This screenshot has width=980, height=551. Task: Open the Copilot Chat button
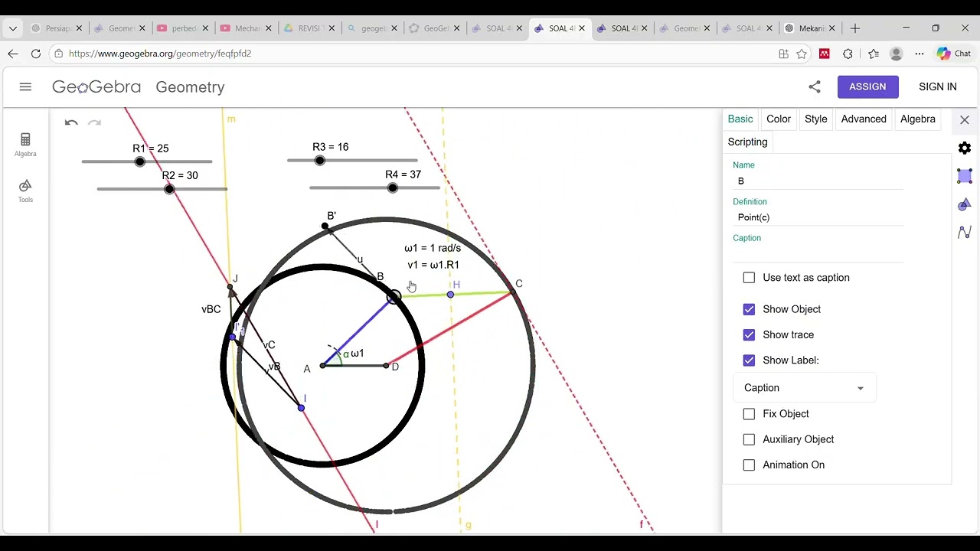[954, 54]
